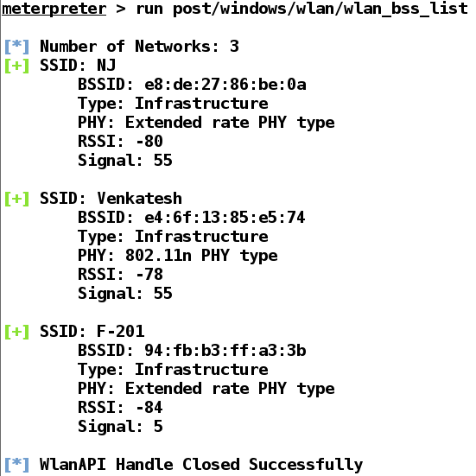The height and width of the screenshot is (476, 476).
Task: Click the Number of Networks: 3 line
Action: [x=139, y=47]
